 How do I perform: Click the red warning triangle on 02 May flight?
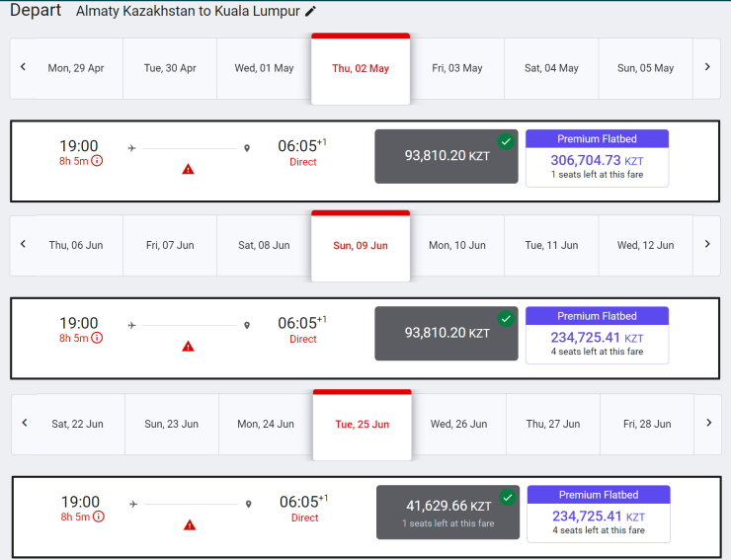[x=188, y=169]
